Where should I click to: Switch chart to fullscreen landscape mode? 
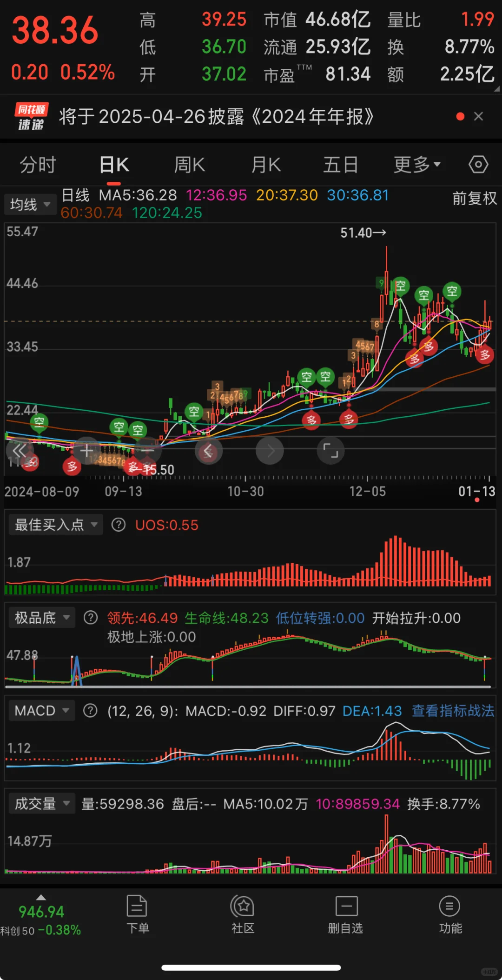(x=330, y=451)
